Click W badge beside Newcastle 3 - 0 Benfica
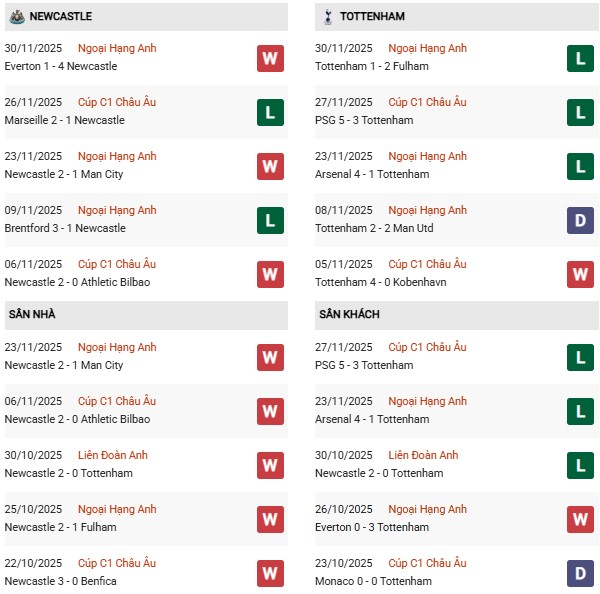This screenshot has height=594, width=600. tap(270, 573)
